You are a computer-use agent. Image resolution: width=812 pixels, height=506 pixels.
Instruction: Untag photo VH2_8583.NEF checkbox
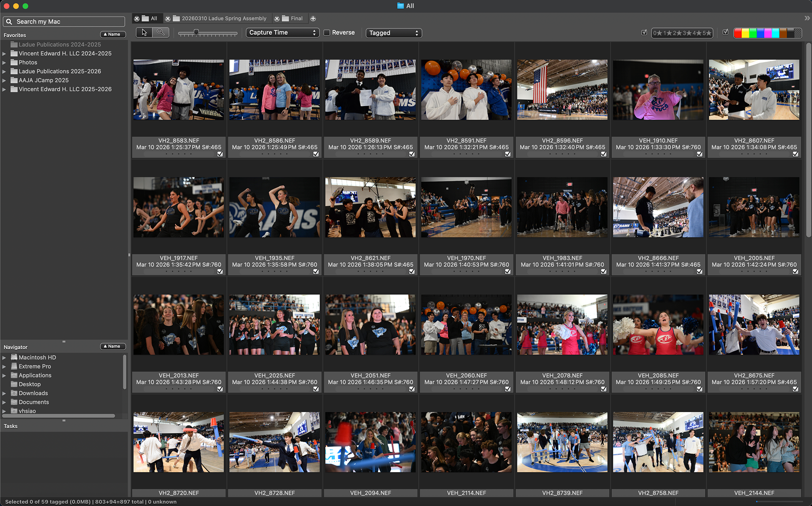(x=220, y=154)
